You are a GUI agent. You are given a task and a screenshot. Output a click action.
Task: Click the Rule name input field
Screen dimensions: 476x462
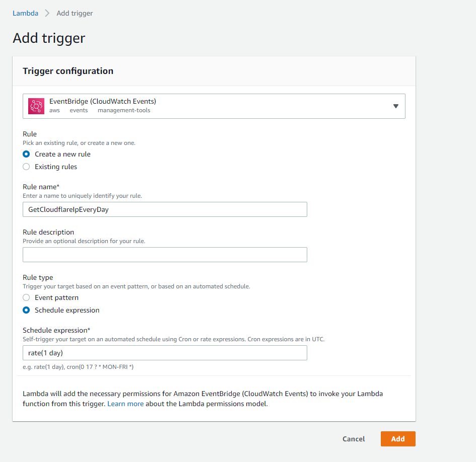pyautogui.click(x=165, y=209)
